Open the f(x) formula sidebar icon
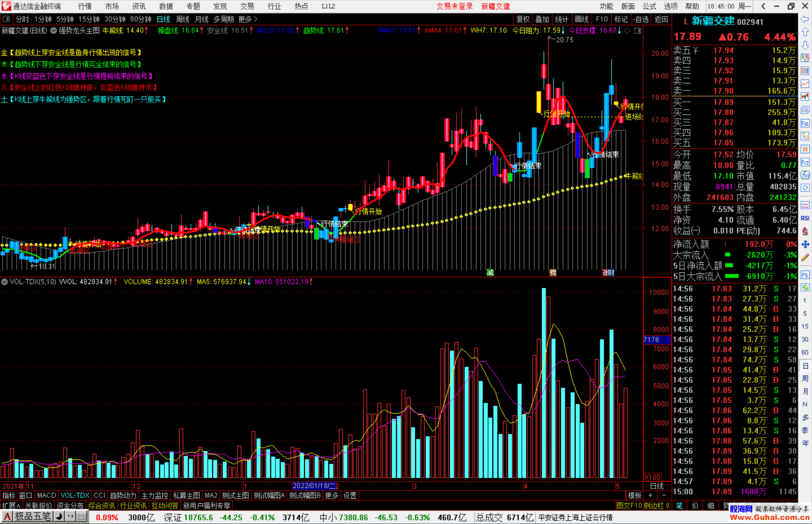This screenshot has width=812, height=524. click(805, 175)
